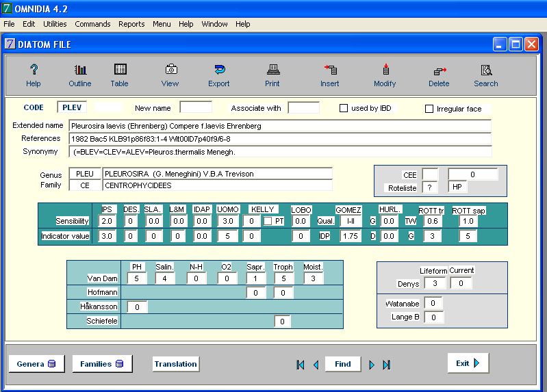
Task: Open the View camera tool
Action: pyautogui.click(x=170, y=76)
